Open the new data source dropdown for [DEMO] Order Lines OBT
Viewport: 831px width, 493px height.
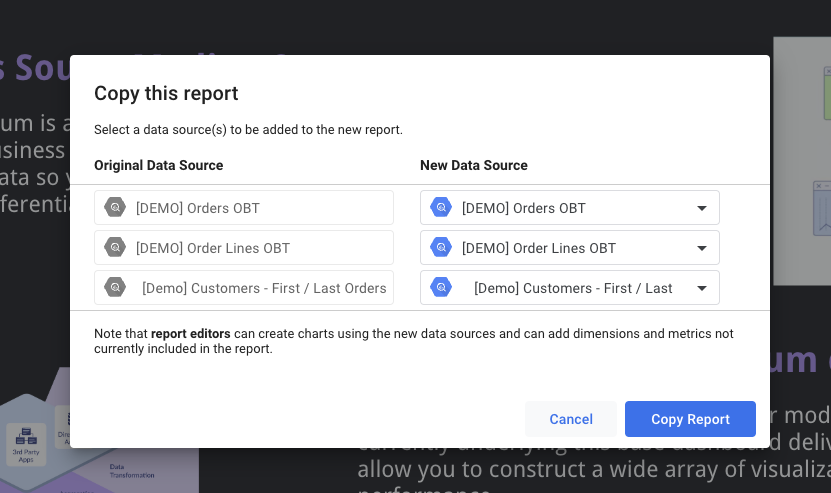tap(570, 248)
